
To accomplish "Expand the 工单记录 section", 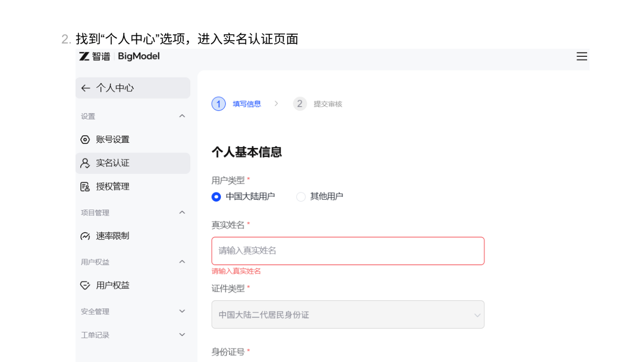I will (182, 334).
